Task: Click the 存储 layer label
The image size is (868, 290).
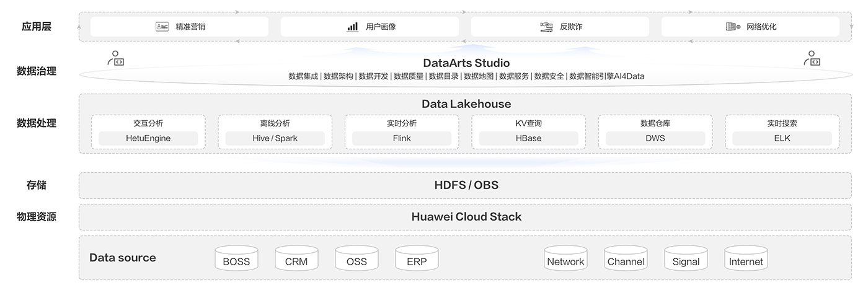Action: (x=37, y=185)
